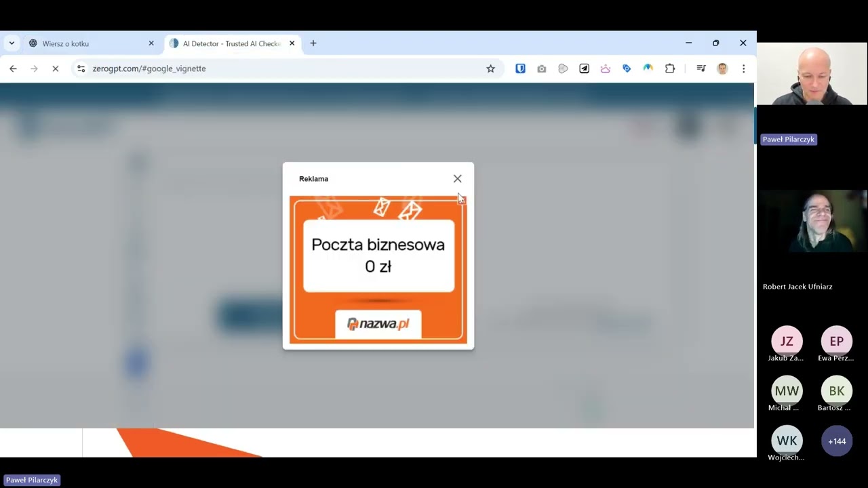
Task: Select Robert Jacek Ufniarz's video tile
Action: pos(812,221)
